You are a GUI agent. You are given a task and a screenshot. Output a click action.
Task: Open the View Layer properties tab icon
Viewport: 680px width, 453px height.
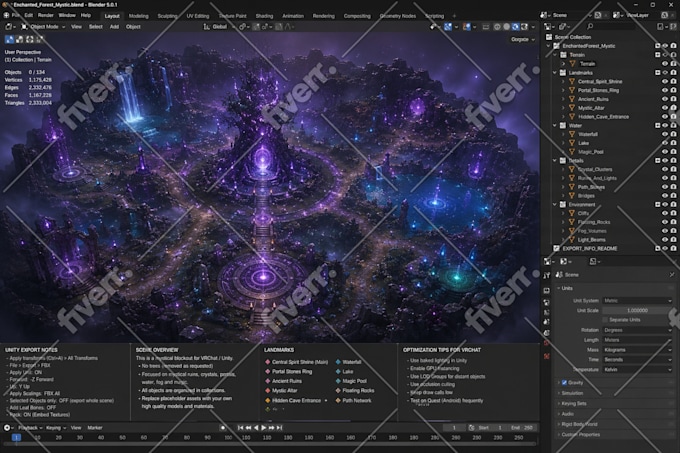(546, 312)
